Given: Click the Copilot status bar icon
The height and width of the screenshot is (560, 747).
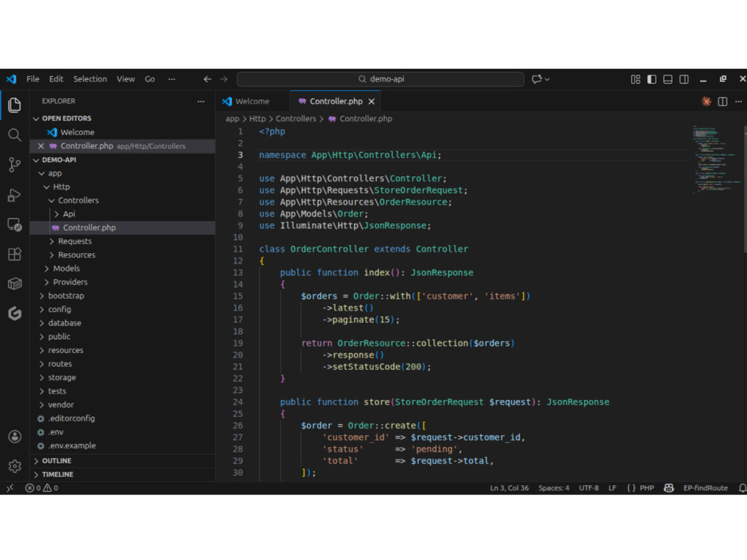Looking at the screenshot, I should click(669, 488).
